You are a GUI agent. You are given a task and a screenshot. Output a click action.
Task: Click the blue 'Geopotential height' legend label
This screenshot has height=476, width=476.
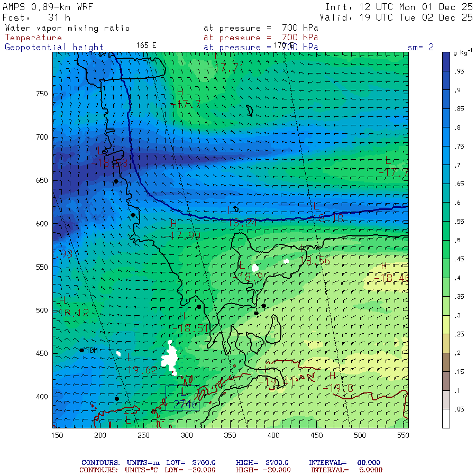(54, 48)
